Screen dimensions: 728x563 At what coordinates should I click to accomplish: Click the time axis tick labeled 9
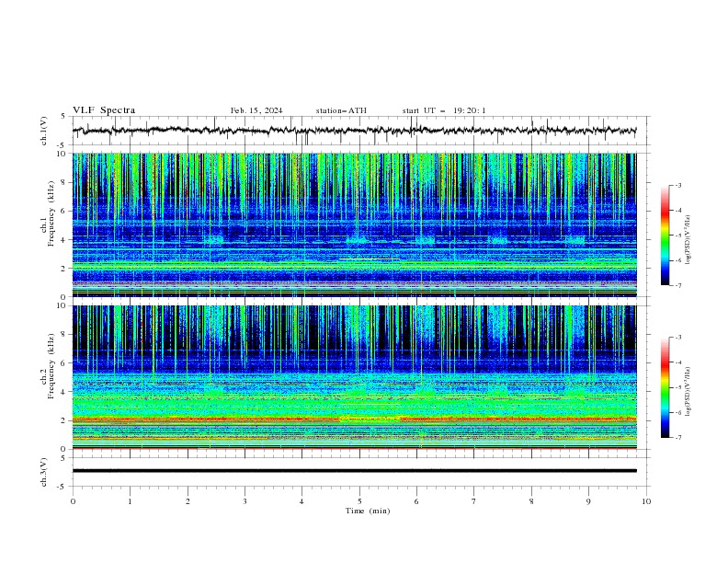coord(588,501)
